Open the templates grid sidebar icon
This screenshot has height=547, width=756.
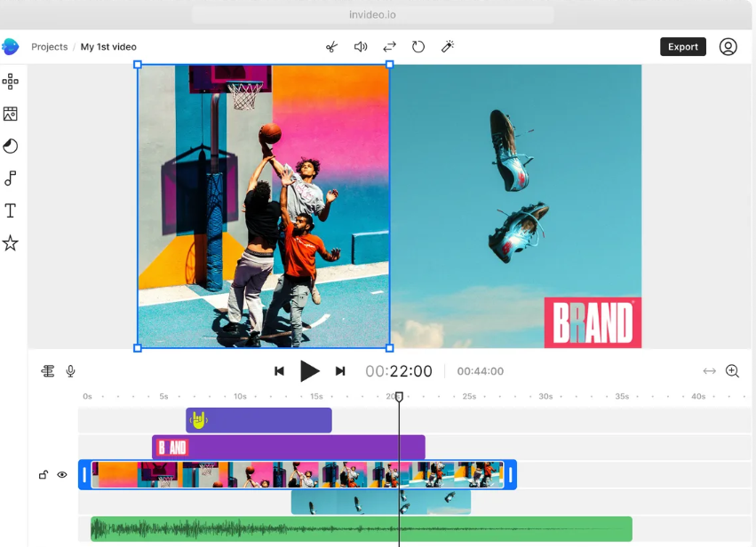click(10, 82)
